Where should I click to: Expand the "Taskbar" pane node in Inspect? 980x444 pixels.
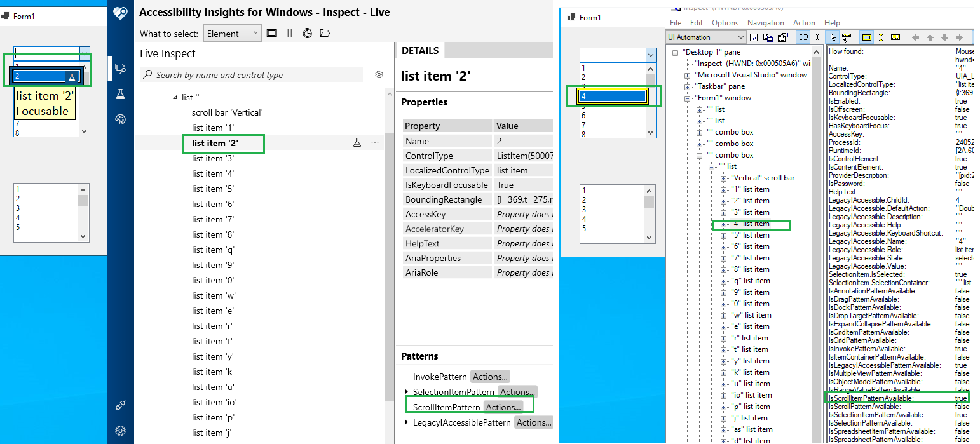687,86
